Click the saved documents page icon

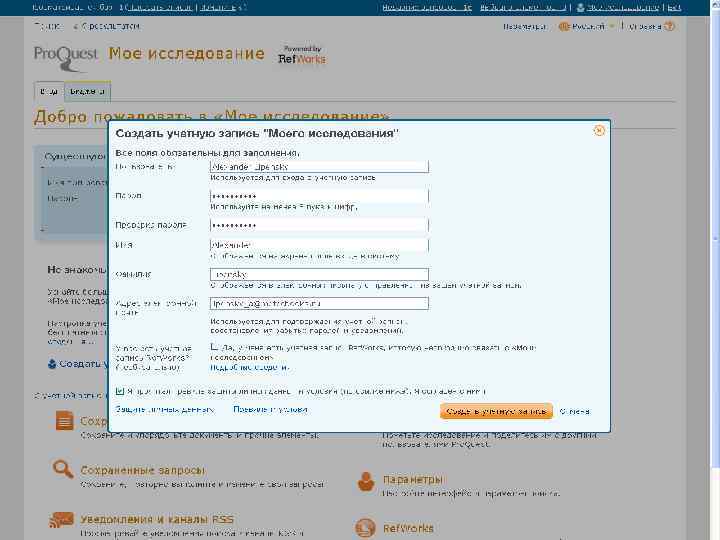(64, 421)
